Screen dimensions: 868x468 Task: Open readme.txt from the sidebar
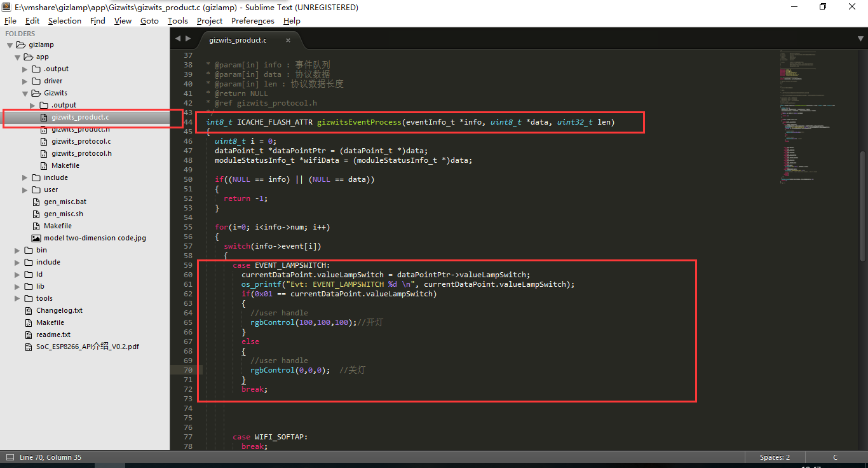pos(53,334)
